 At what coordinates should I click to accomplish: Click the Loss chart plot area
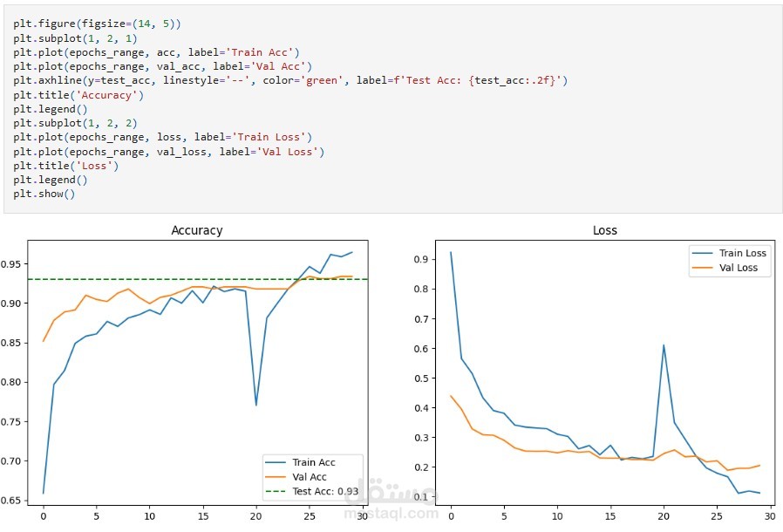tap(605, 372)
